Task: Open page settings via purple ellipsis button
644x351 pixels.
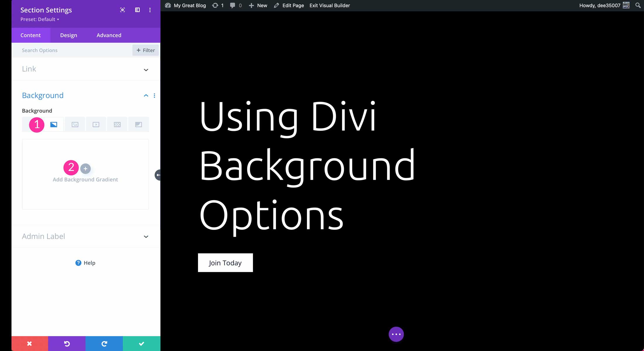Action: (x=396, y=334)
